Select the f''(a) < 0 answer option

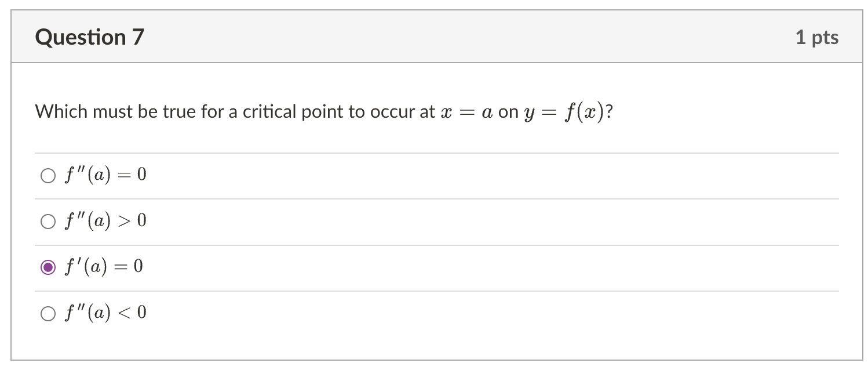click(x=104, y=312)
